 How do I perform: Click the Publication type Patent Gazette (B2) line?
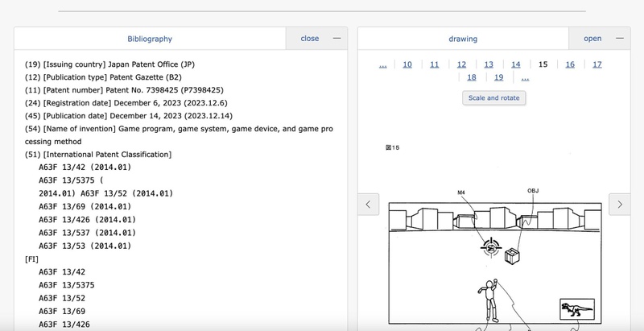(103, 77)
